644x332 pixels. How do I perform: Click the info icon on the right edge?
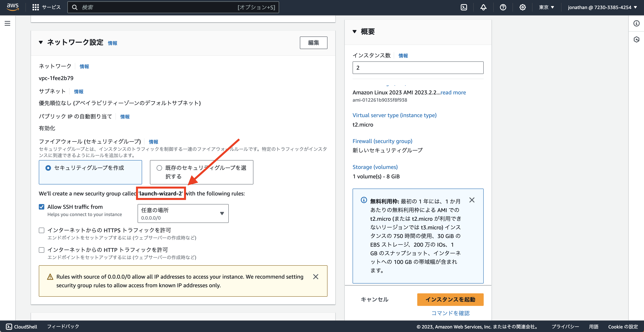(x=637, y=23)
